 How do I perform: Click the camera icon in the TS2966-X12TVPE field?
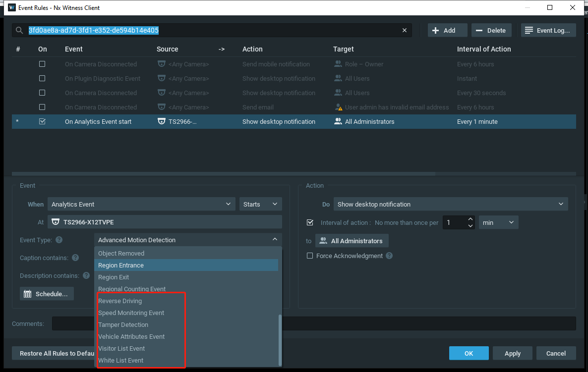[56, 222]
